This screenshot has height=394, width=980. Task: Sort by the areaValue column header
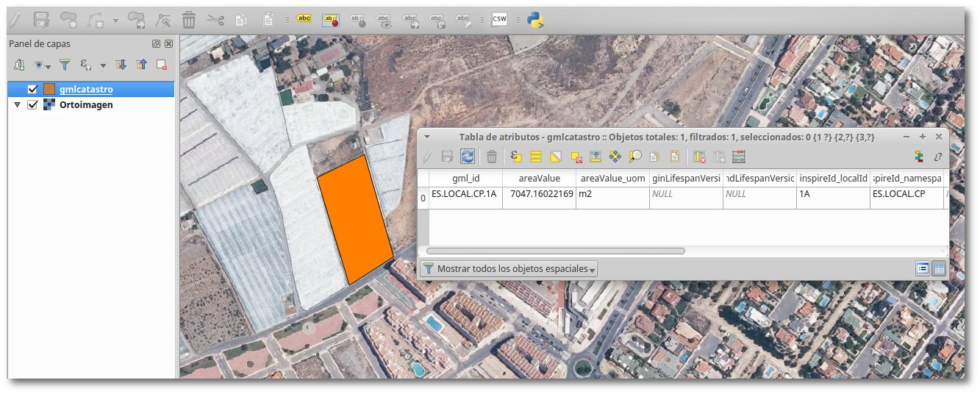tap(539, 179)
